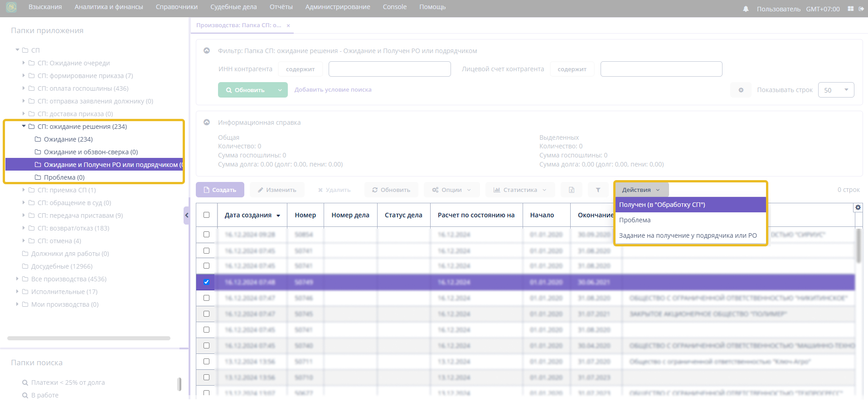Open the rows-per-page dropdown showing 50
The width and height of the screenshot is (868, 402).
click(x=836, y=90)
